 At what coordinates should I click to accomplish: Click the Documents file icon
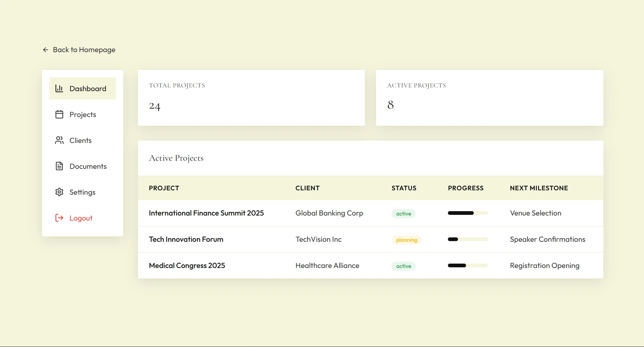59,166
